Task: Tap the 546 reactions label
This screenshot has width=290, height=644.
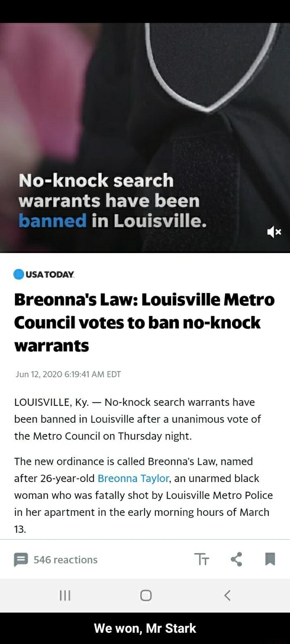Action: [65, 560]
